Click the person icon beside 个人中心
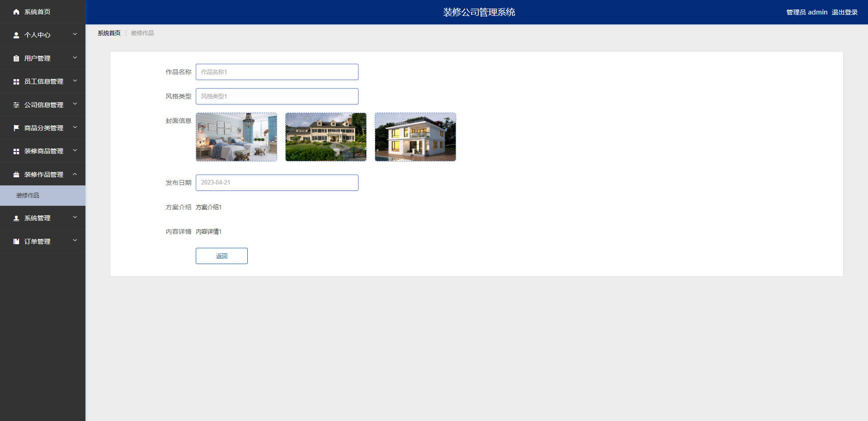868x421 pixels. tap(16, 35)
